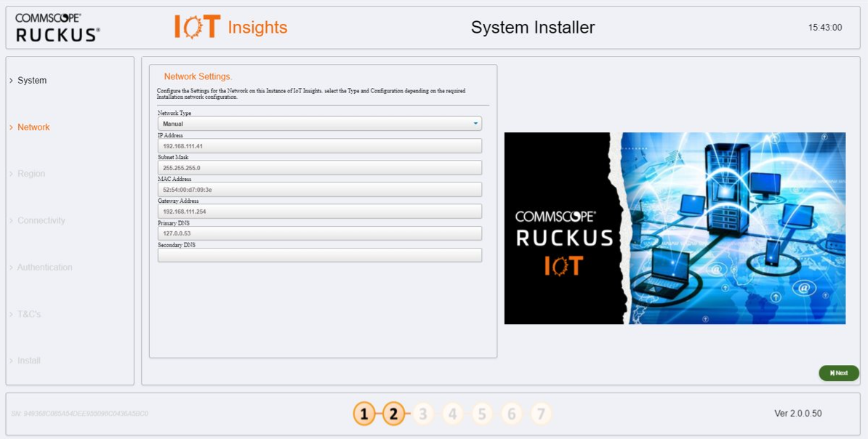Select the Network sidebar step
Screen dimensions: 868x439
tap(33, 127)
